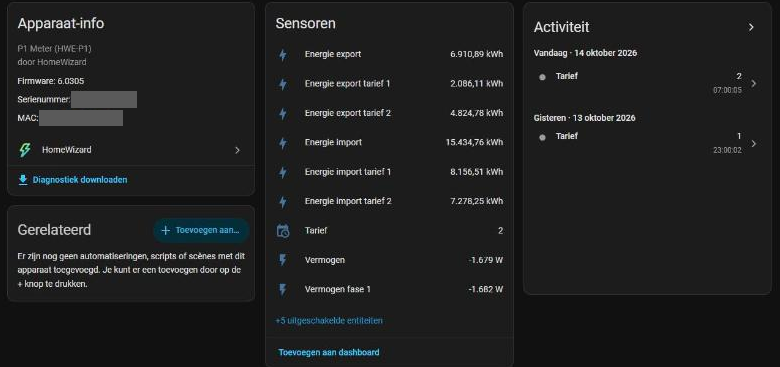The height and width of the screenshot is (367, 780).
Task: Open the HomeWizard integration row
Action: tap(131, 150)
